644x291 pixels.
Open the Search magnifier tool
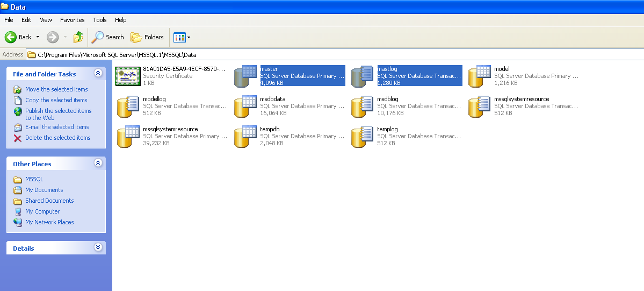[107, 37]
